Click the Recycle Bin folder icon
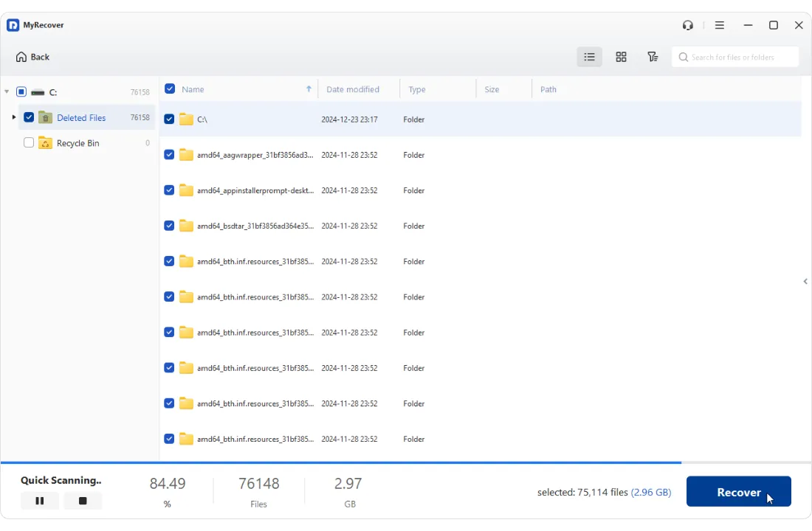812x531 pixels. click(x=46, y=143)
